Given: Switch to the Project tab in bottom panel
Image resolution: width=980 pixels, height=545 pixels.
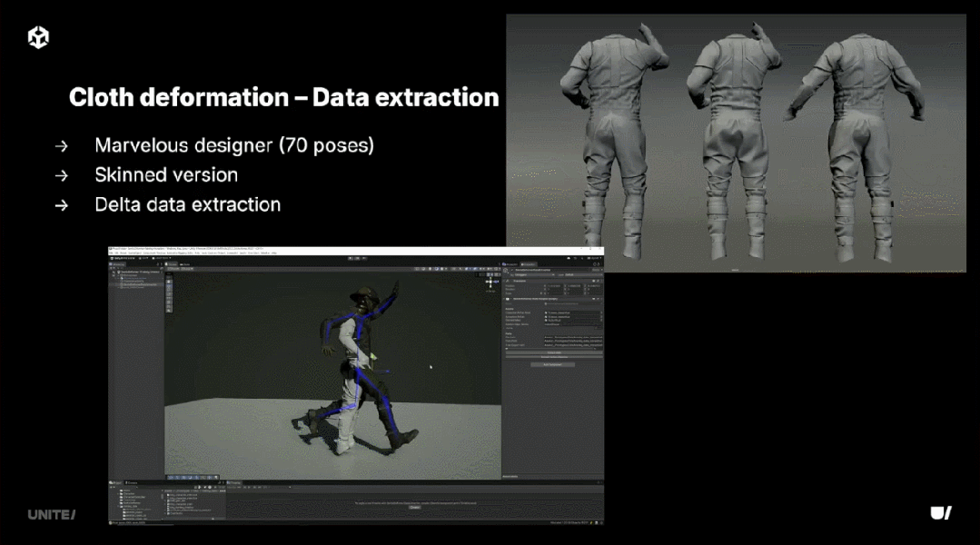Looking at the screenshot, I should [x=117, y=482].
